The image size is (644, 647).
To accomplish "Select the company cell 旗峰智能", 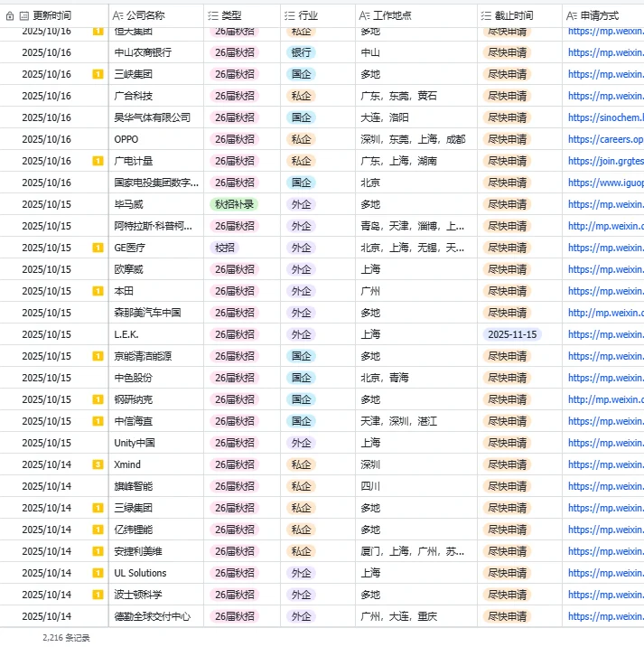I will [156, 486].
